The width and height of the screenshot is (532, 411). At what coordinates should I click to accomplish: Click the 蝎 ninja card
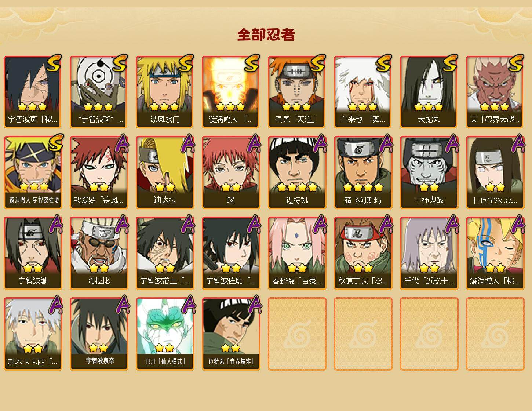[231, 172]
